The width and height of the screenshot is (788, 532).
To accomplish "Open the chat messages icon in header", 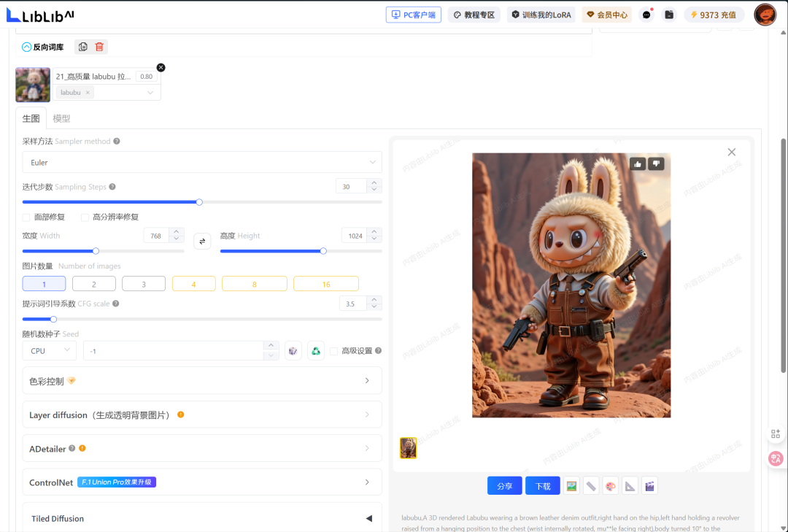I will (x=646, y=15).
